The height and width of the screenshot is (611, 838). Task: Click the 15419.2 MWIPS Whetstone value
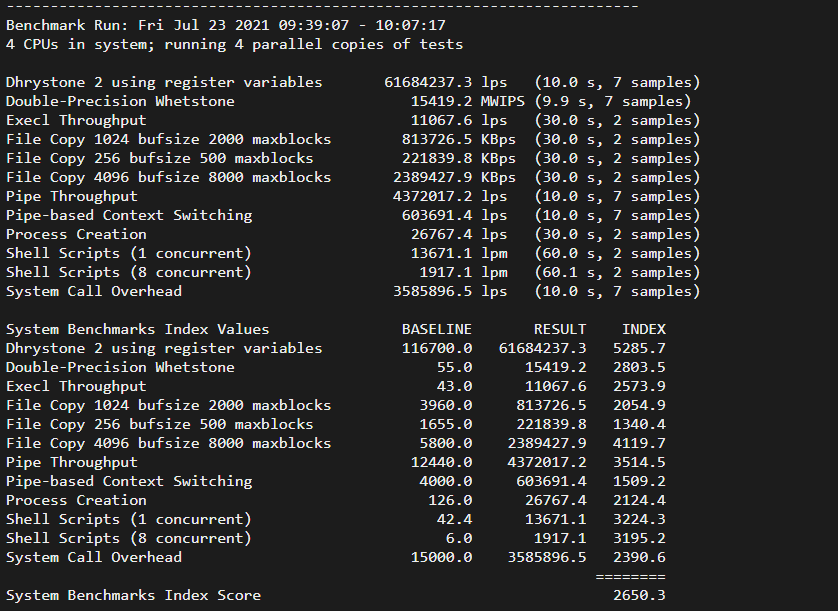pos(468,102)
